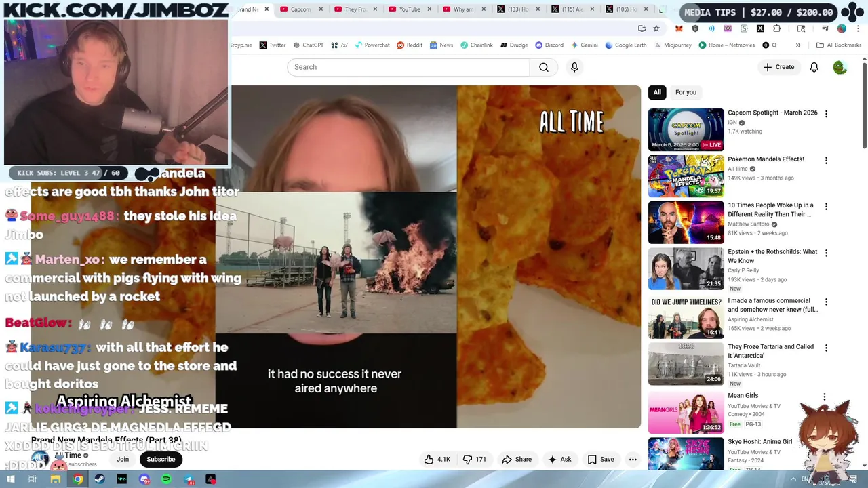
Task: Open the Chrome extensions puzzle icon
Action: click(x=776, y=28)
